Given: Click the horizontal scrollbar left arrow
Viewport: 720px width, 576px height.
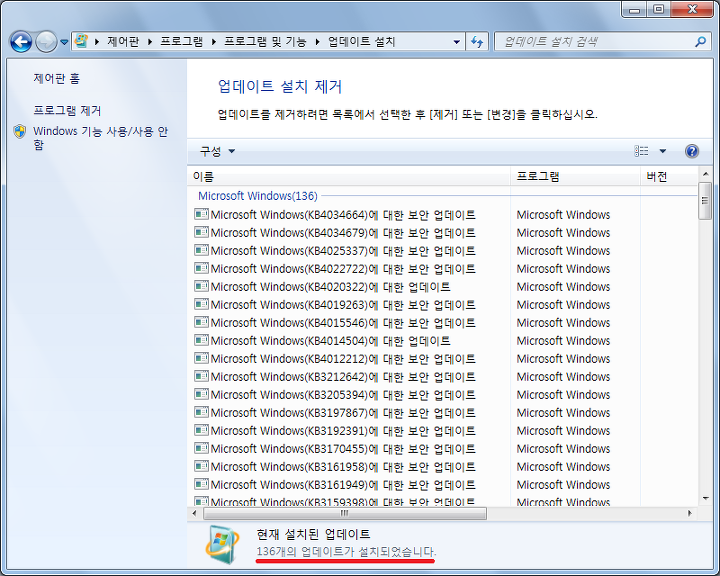Looking at the screenshot, I should tap(195, 514).
